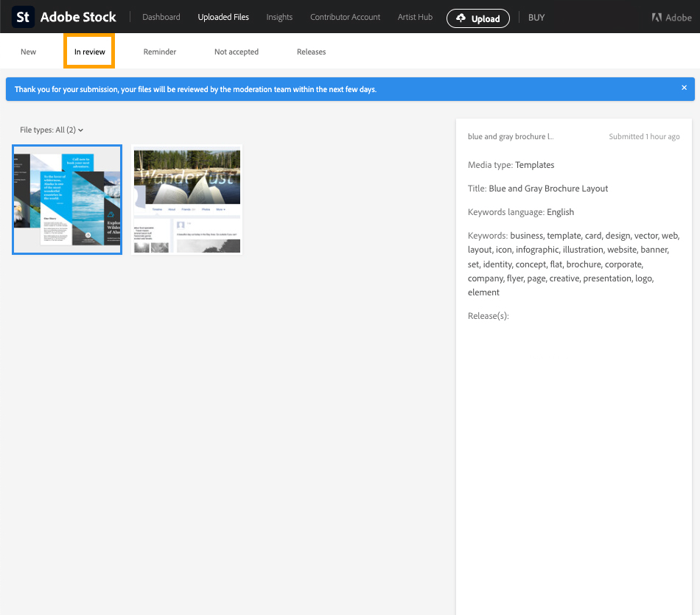This screenshot has width=700, height=615.
Task: Open Contributor Account page
Action: [x=345, y=17]
